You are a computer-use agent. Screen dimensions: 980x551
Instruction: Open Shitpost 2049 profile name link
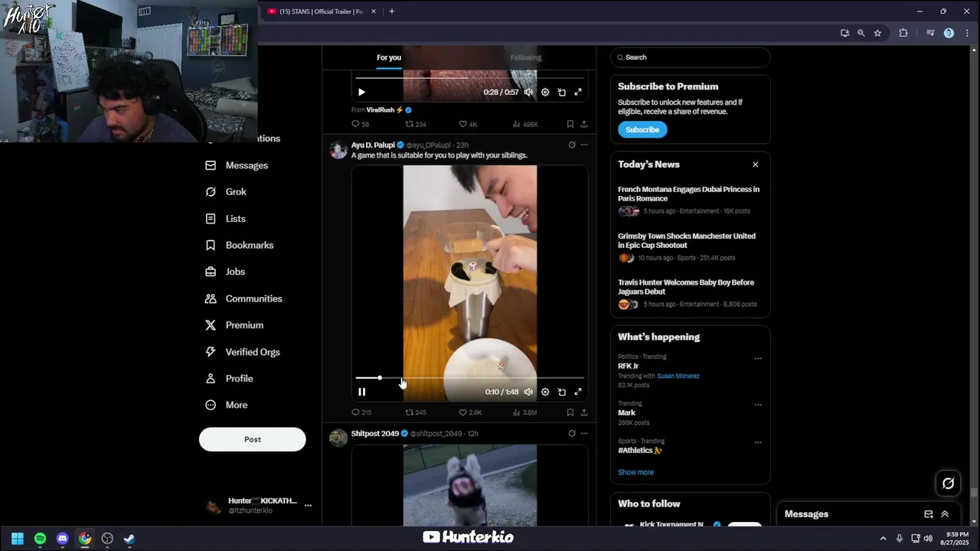tap(375, 434)
